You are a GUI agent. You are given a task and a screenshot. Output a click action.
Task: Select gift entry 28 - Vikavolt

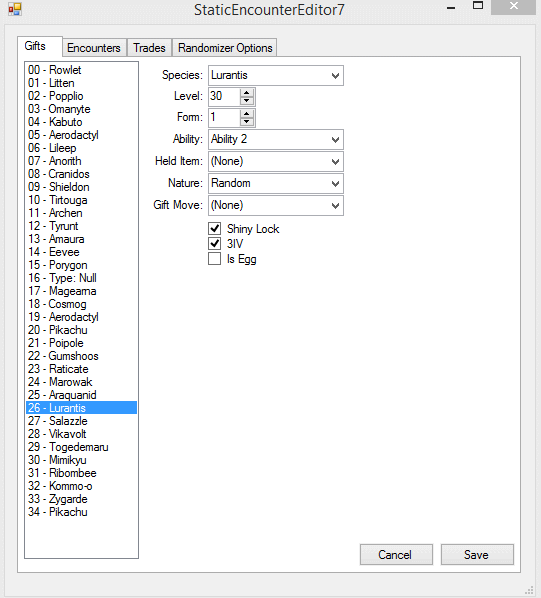pyautogui.click(x=81, y=434)
